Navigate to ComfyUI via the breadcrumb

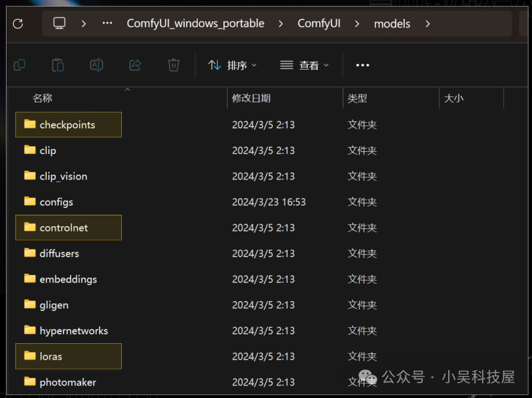[319, 23]
